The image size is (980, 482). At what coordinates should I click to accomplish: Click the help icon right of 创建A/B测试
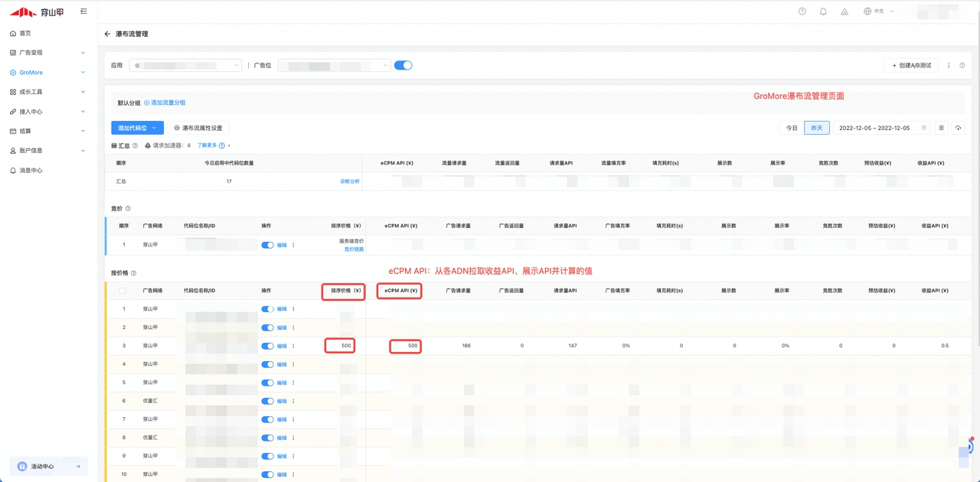pos(962,66)
